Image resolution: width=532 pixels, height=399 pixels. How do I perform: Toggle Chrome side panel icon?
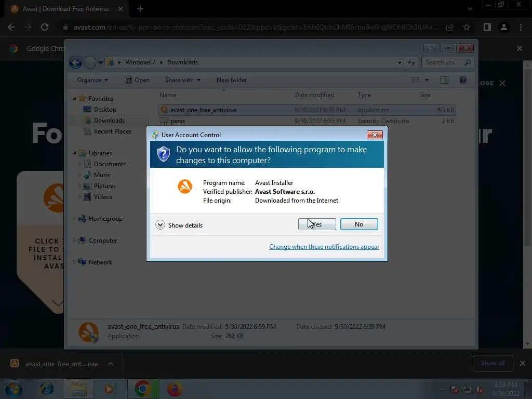(487, 27)
